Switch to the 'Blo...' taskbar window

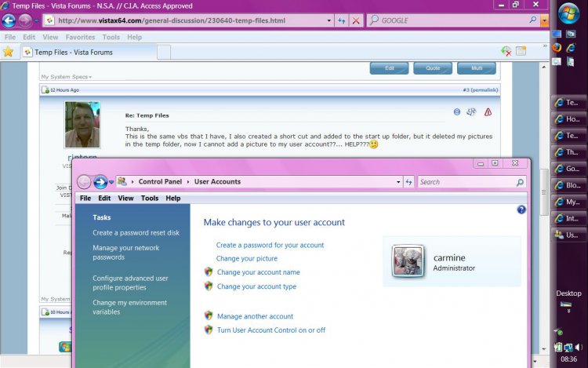(x=568, y=185)
